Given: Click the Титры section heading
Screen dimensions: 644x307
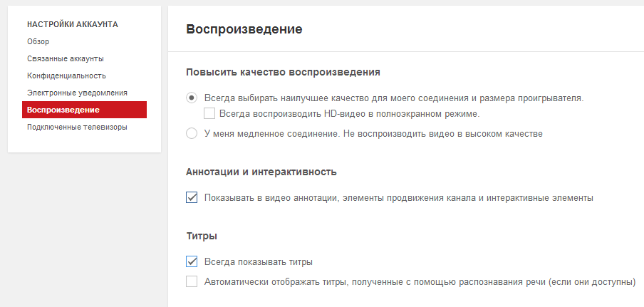Looking at the screenshot, I should point(201,235).
